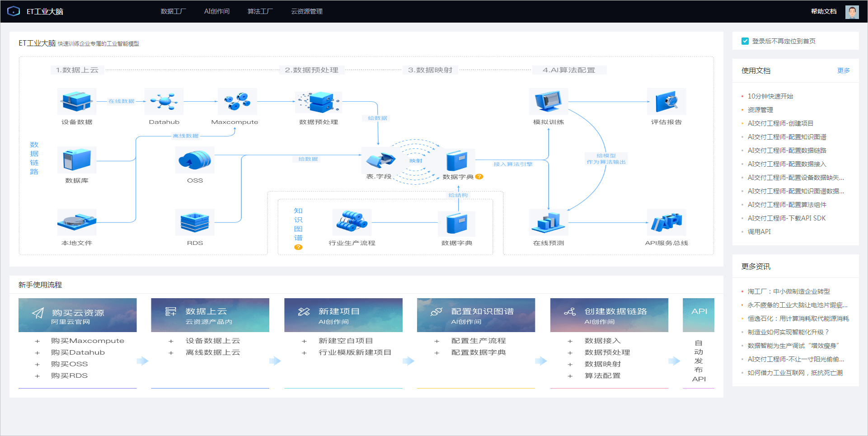The height and width of the screenshot is (436, 868).
Task: Click the 新建项目 card icon
Action: pyautogui.click(x=304, y=311)
